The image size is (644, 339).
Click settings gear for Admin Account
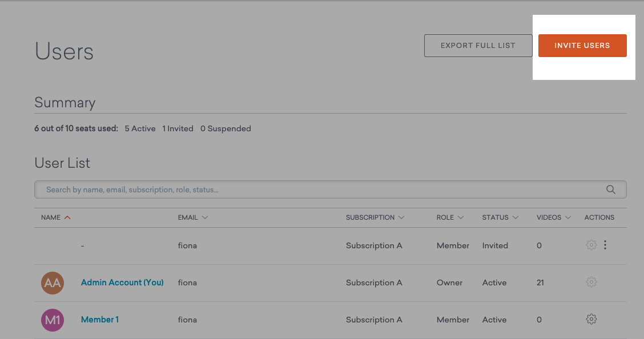591,282
